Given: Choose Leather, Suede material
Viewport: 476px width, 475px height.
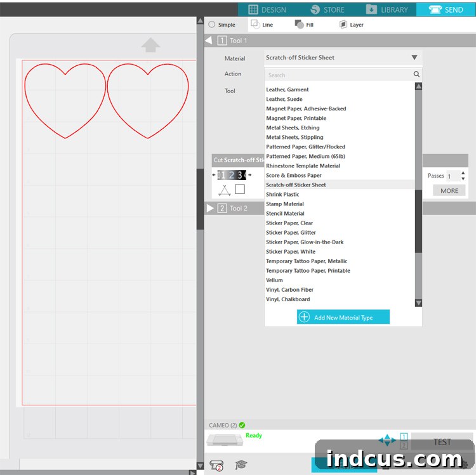Looking at the screenshot, I should tap(284, 99).
